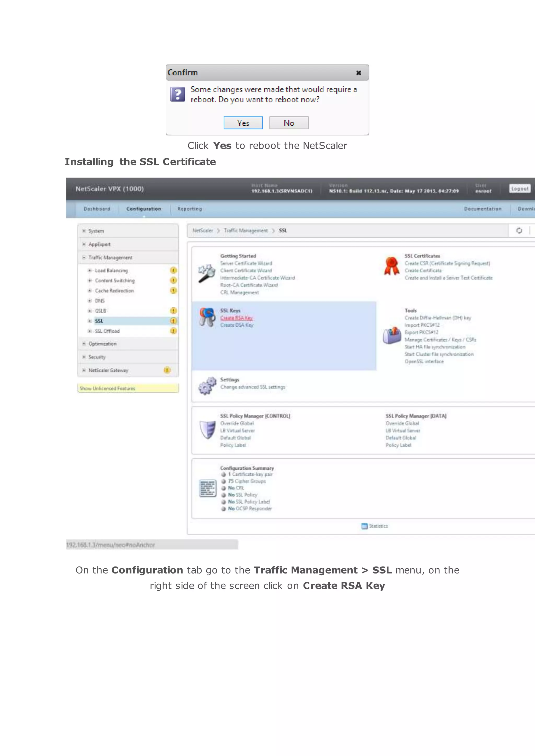Viewport: 535px width, 756px height.
Task: Click the Configuration Summary list icon
Action: (x=207, y=488)
